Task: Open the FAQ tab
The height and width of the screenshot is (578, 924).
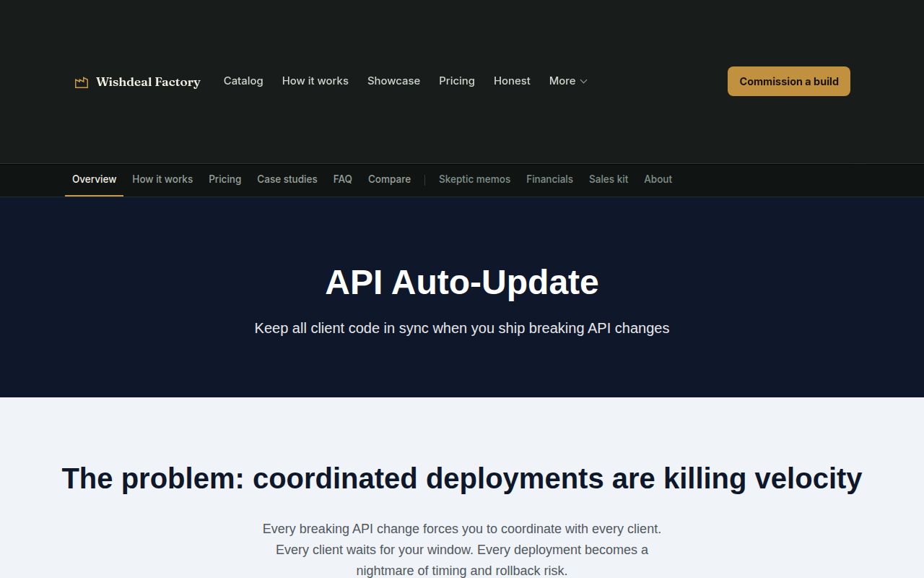Action: pyautogui.click(x=343, y=179)
